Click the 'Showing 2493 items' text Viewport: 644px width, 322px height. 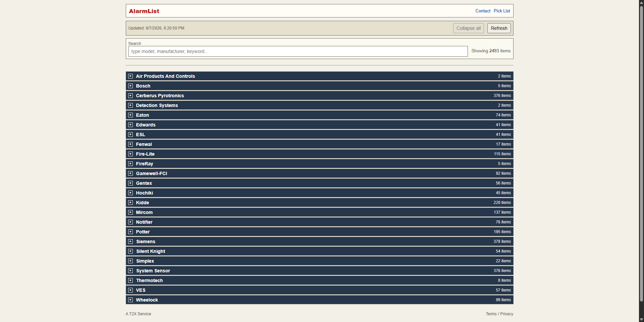click(x=491, y=51)
